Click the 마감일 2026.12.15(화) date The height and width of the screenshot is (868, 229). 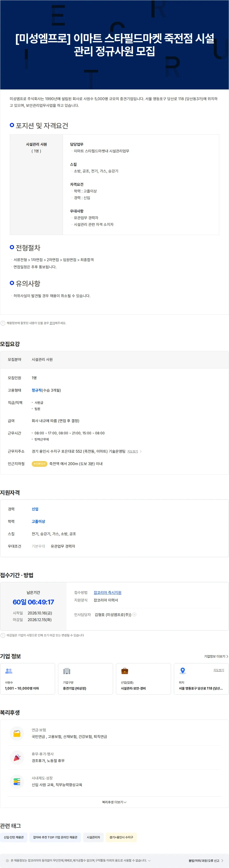click(x=40, y=620)
